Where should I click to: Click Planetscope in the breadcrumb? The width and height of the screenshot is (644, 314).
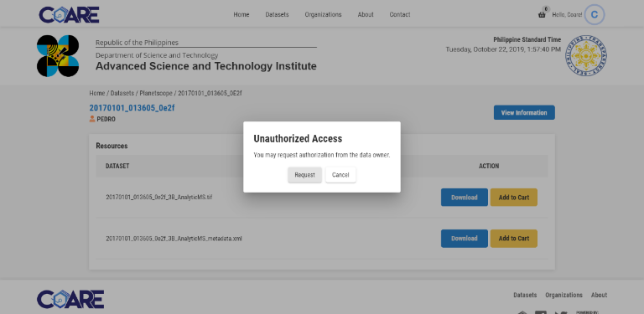pyautogui.click(x=156, y=93)
